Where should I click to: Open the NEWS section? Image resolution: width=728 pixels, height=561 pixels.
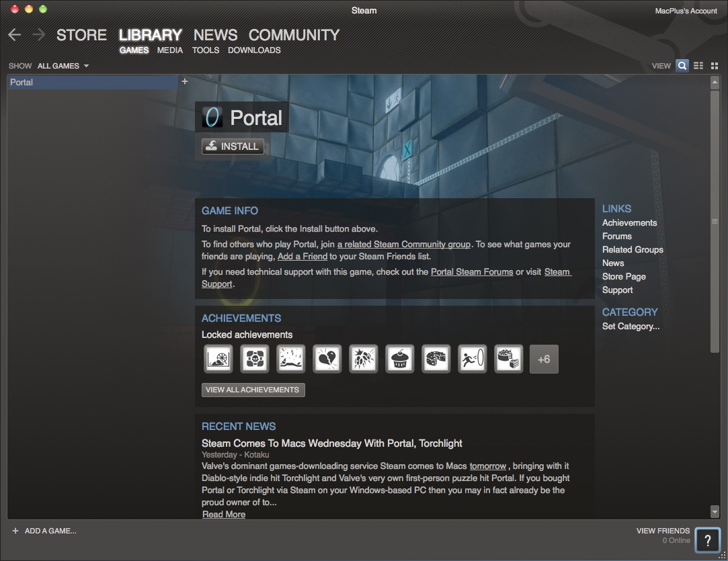click(x=215, y=35)
